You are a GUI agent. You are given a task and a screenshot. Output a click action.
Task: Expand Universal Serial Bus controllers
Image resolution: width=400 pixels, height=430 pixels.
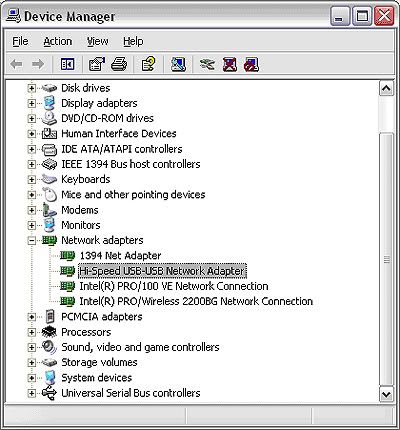(x=32, y=393)
